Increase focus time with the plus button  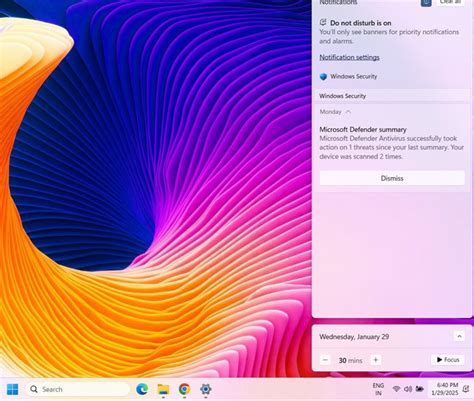point(376,360)
